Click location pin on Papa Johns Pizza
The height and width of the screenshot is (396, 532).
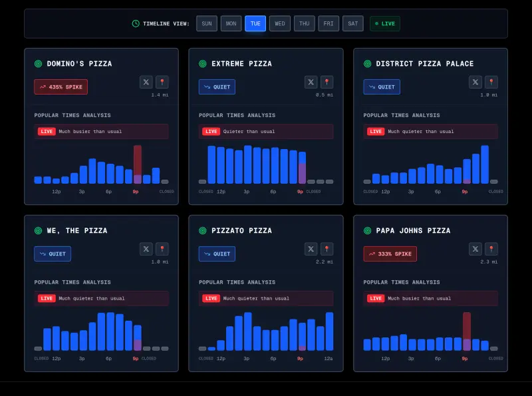pyautogui.click(x=491, y=249)
